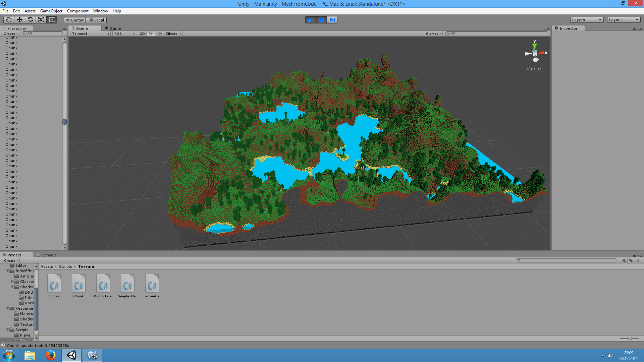Select the Rotate tool
Image resolution: width=644 pixels, height=362 pixels.
click(x=30, y=20)
